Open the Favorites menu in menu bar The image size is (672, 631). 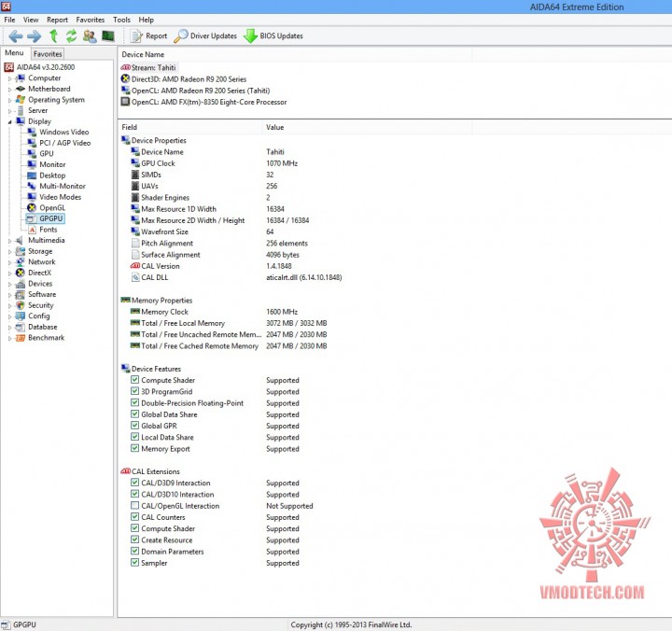tap(91, 20)
